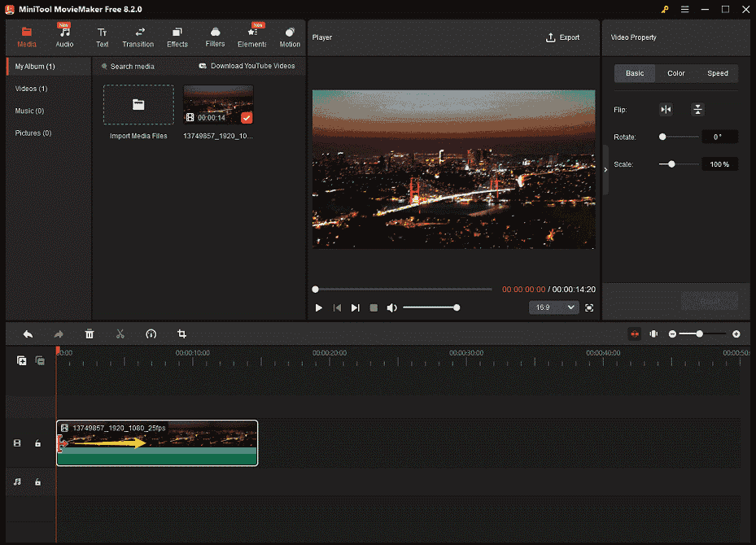The height and width of the screenshot is (545, 756).
Task: Open the hamburger menu
Action: click(x=684, y=9)
